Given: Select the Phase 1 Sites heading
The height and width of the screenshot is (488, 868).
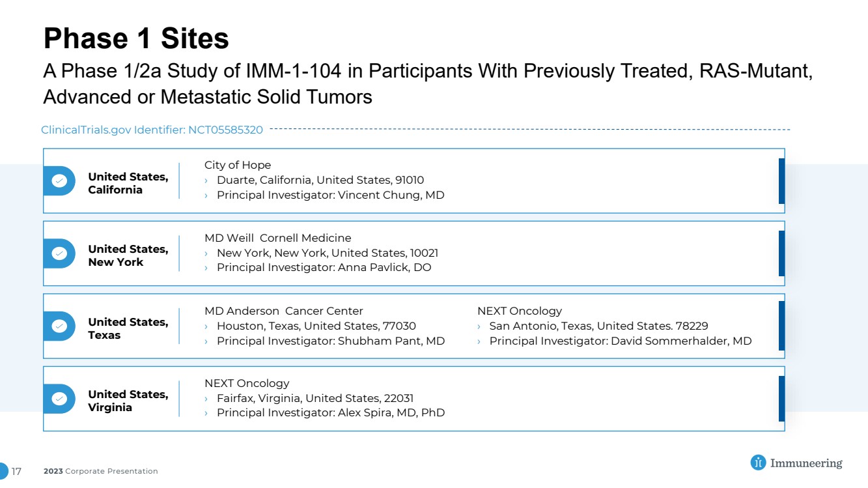Looking at the screenshot, I should pyautogui.click(x=136, y=38).
